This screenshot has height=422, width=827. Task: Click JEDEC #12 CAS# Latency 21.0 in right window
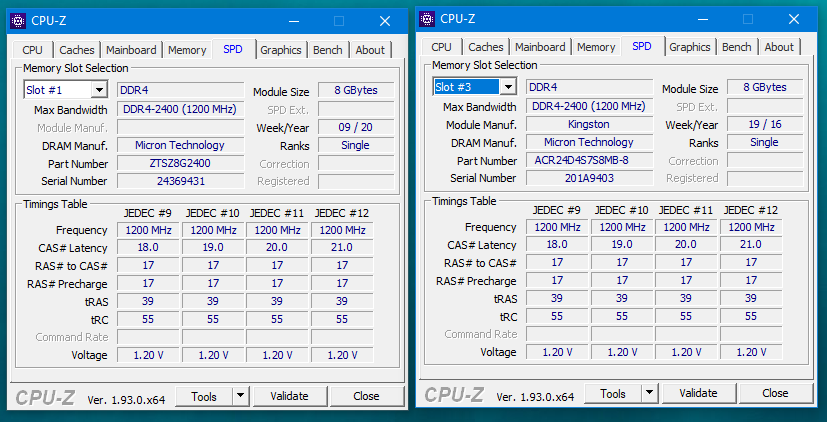[x=751, y=245]
